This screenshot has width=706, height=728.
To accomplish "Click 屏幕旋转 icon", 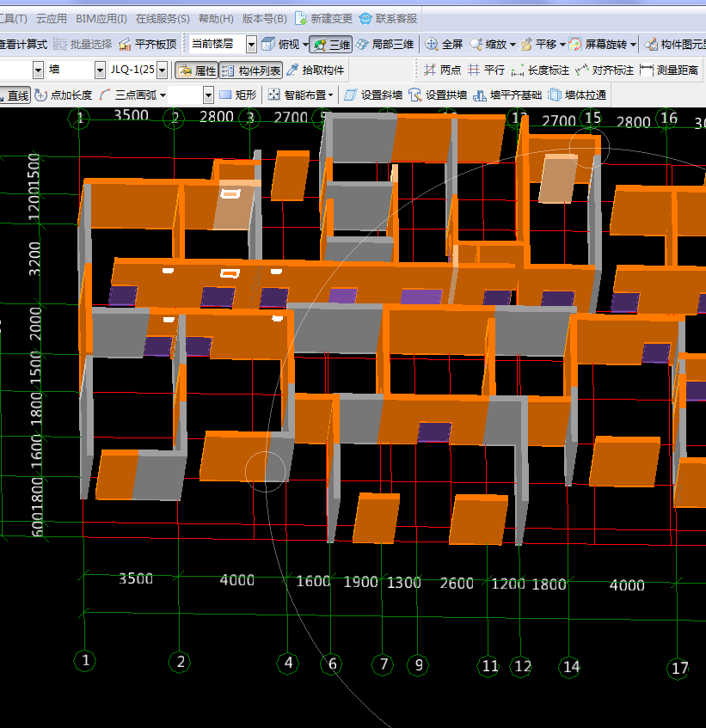I will click(x=575, y=44).
